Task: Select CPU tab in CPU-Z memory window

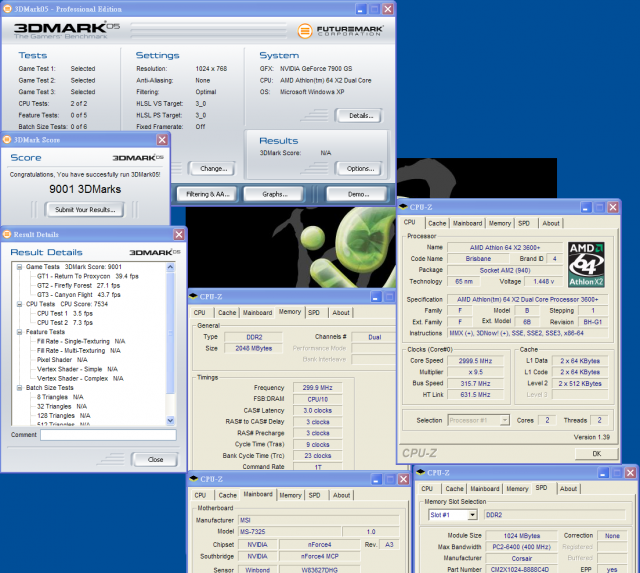Action: (x=200, y=313)
